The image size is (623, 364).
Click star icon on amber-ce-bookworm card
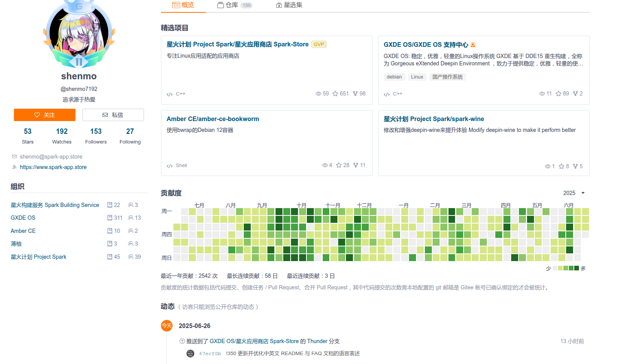[x=339, y=165]
